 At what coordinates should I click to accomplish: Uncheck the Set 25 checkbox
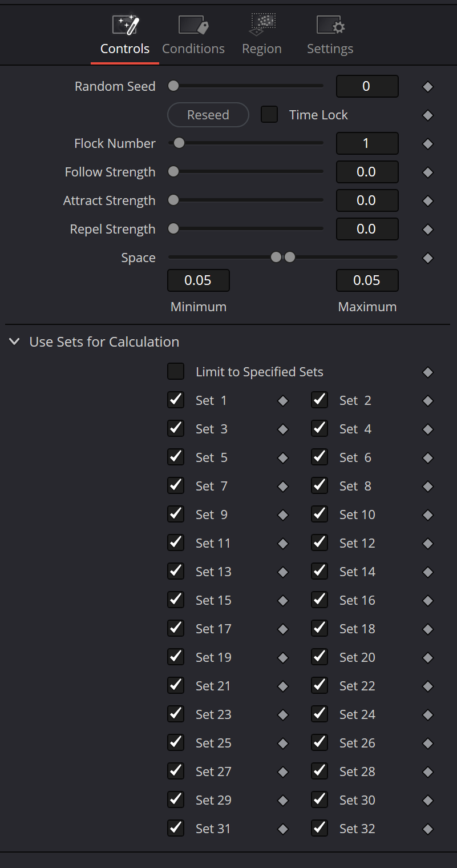click(176, 743)
